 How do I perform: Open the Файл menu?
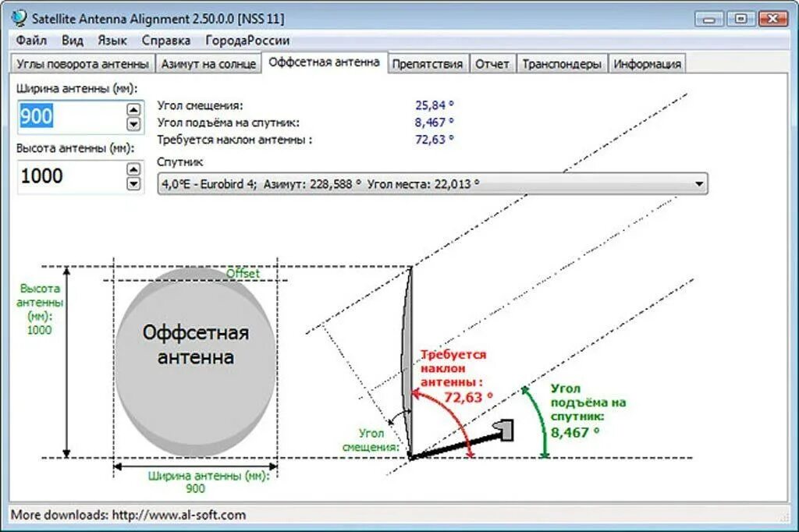31,41
